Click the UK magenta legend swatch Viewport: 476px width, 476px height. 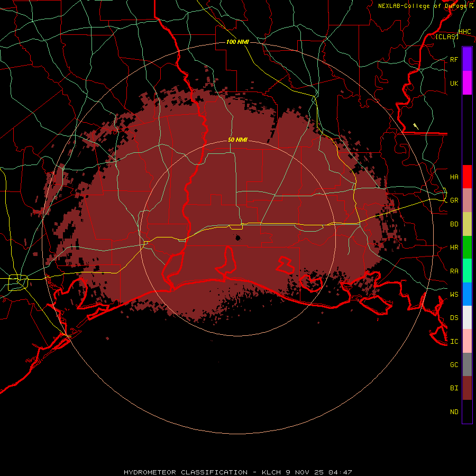467,83
